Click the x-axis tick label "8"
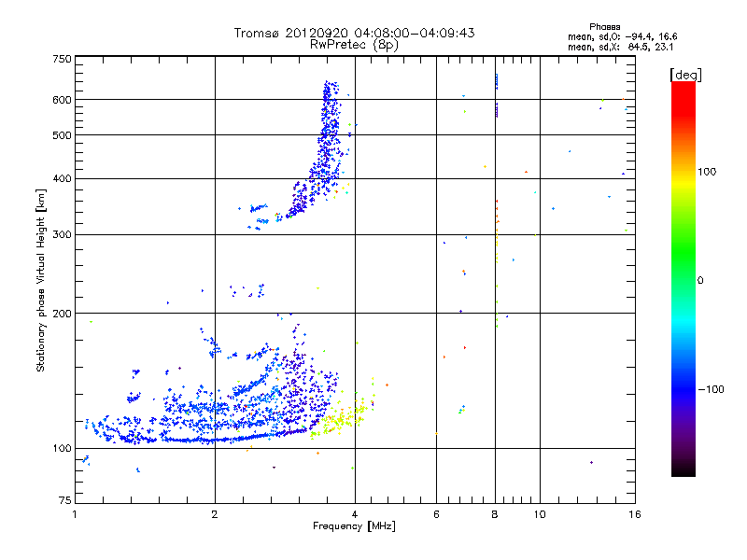Image resolution: width=747 pixels, height=560 pixels. coord(495,514)
